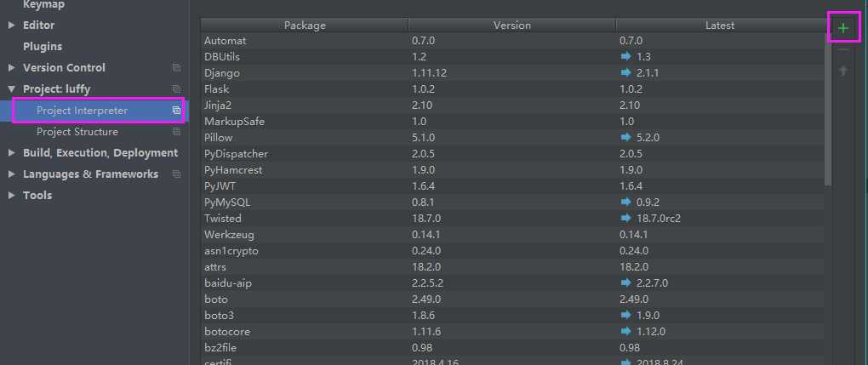The image size is (868, 365).
Task: Select the boto3 package row
Action: coord(512,315)
